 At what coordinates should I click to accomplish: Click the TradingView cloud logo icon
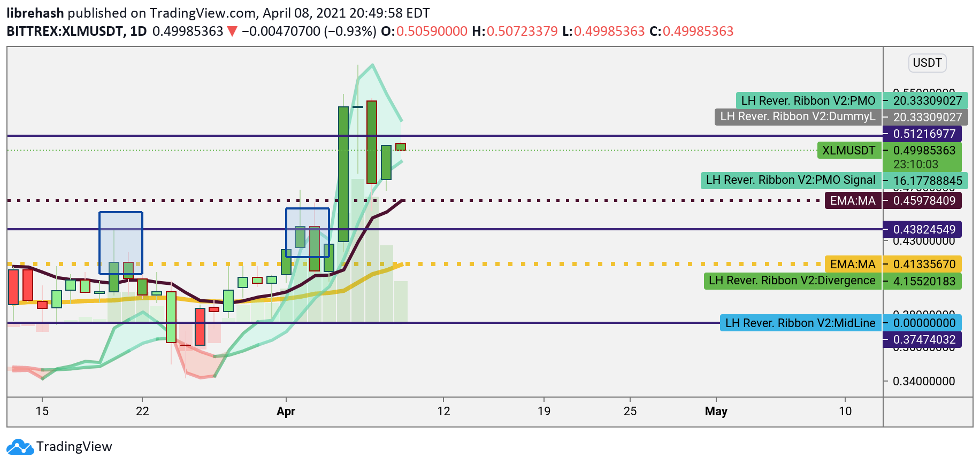point(20,447)
